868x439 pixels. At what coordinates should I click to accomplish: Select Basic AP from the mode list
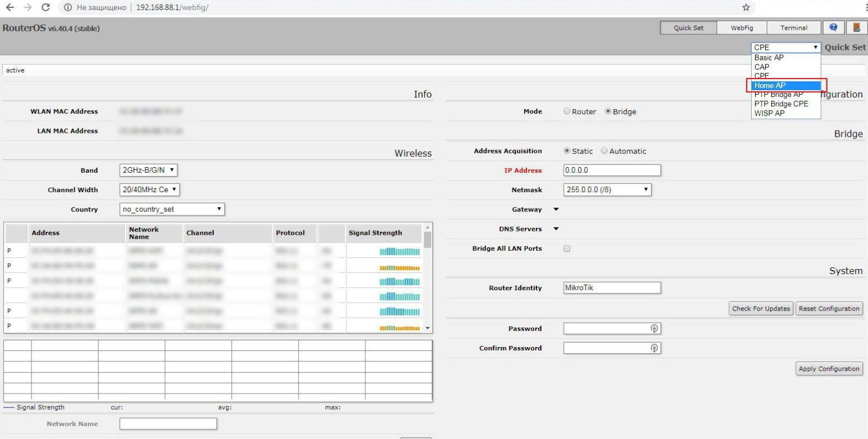click(x=786, y=58)
